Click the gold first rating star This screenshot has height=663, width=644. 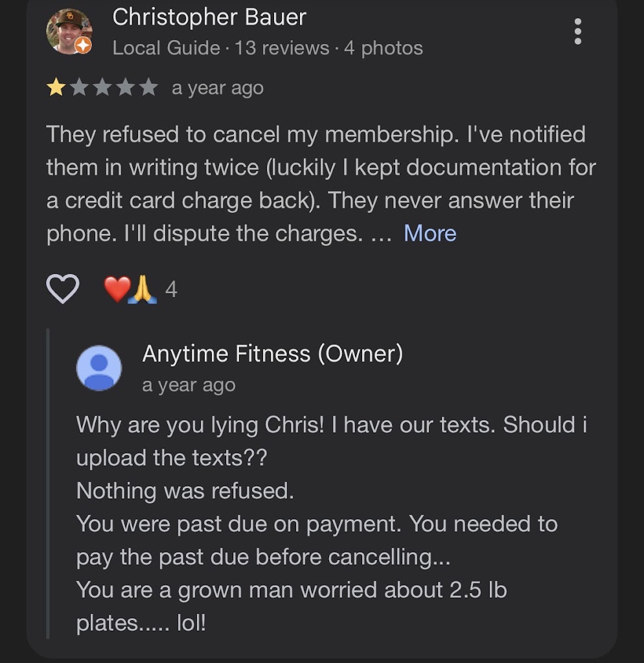(56, 87)
